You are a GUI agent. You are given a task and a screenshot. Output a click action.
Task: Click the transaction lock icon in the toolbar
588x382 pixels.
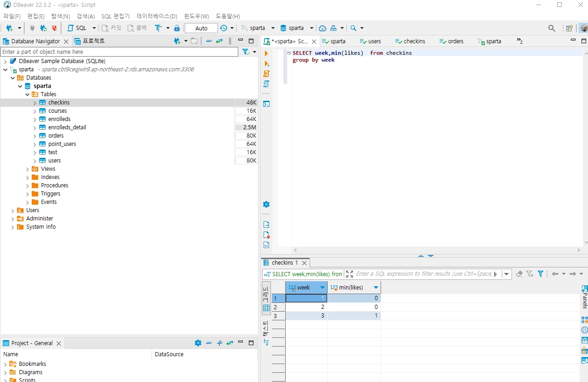tap(177, 28)
